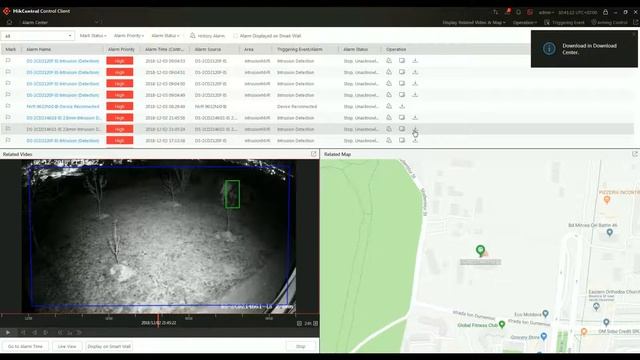This screenshot has width=640, height=360.
Task: Click the red playhead on the video timeline
Action: 158,320
